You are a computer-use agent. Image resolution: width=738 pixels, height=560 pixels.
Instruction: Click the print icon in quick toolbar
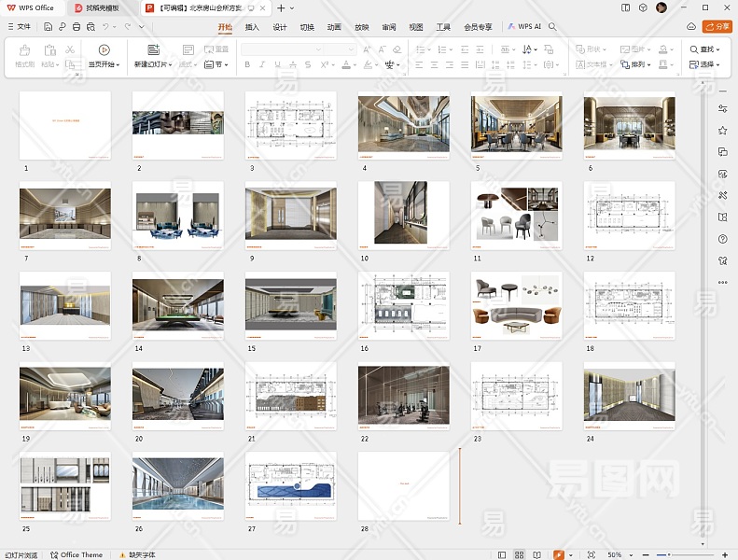75,27
